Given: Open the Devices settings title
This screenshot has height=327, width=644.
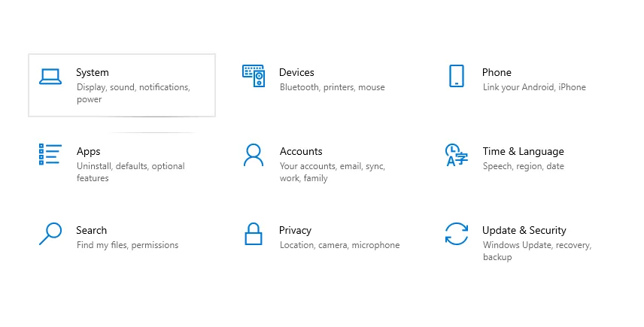Looking at the screenshot, I should 296,73.
